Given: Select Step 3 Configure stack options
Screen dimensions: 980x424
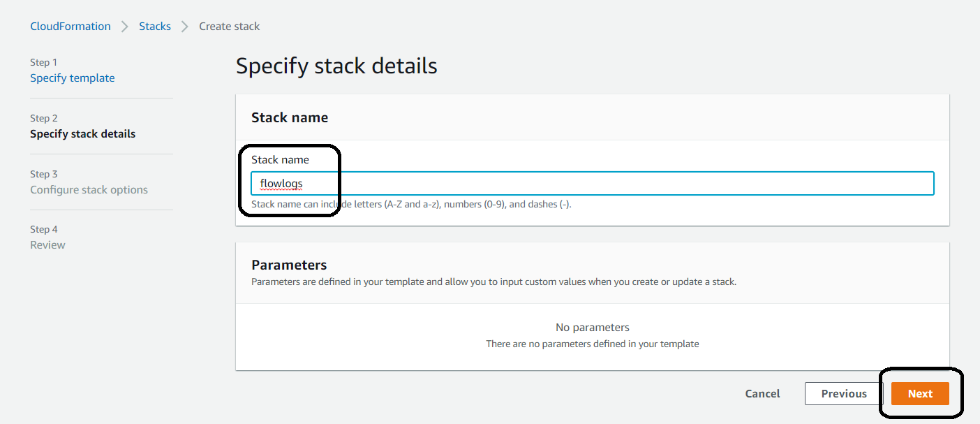Looking at the screenshot, I should [x=89, y=190].
